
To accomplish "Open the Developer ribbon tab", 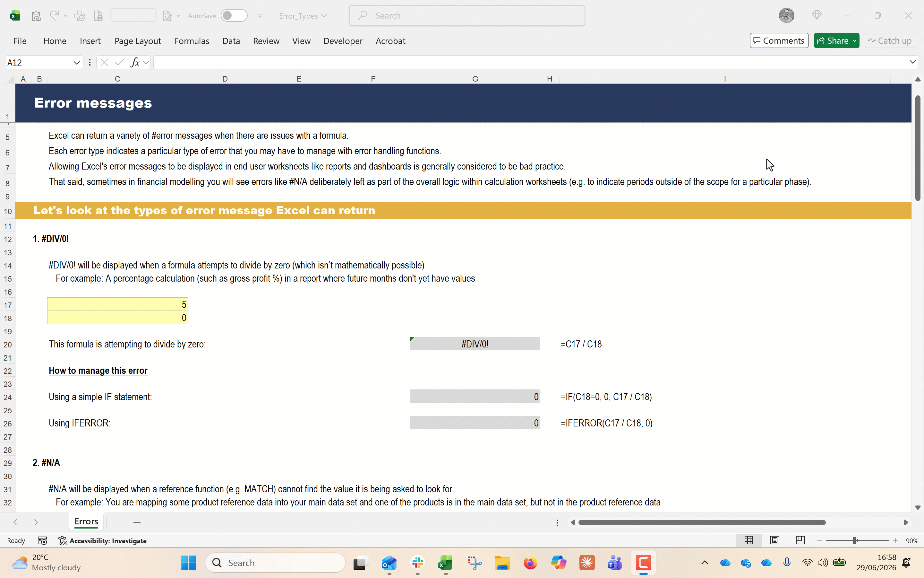I will pyautogui.click(x=343, y=41).
